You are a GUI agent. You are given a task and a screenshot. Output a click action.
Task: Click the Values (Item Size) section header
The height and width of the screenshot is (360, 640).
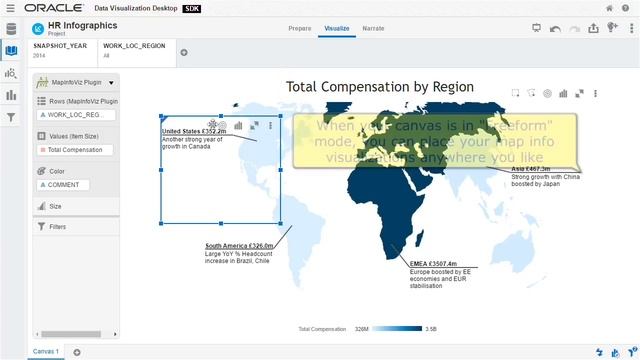[x=68, y=136]
